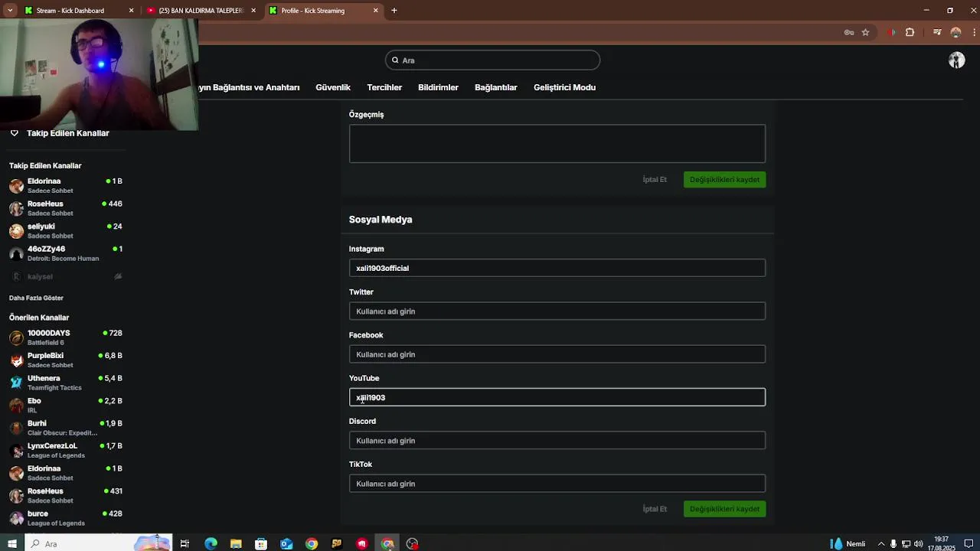Open Task View on taskbar

[x=185, y=544]
